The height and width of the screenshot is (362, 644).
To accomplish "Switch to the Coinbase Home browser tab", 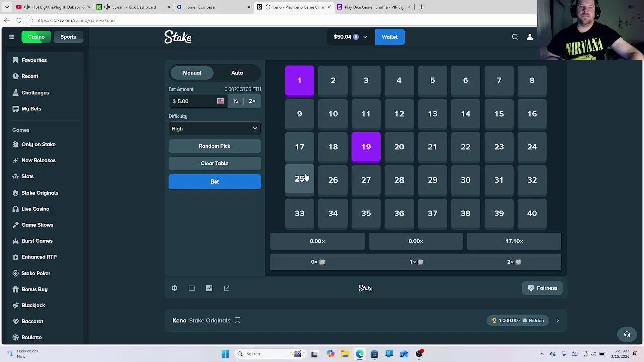I will (x=214, y=7).
